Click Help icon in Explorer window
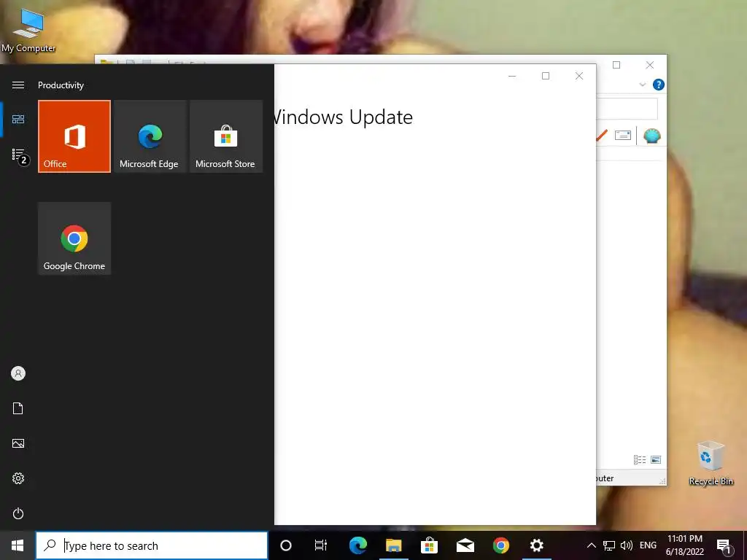This screenshot has height=560, width=747. (659, 85)
